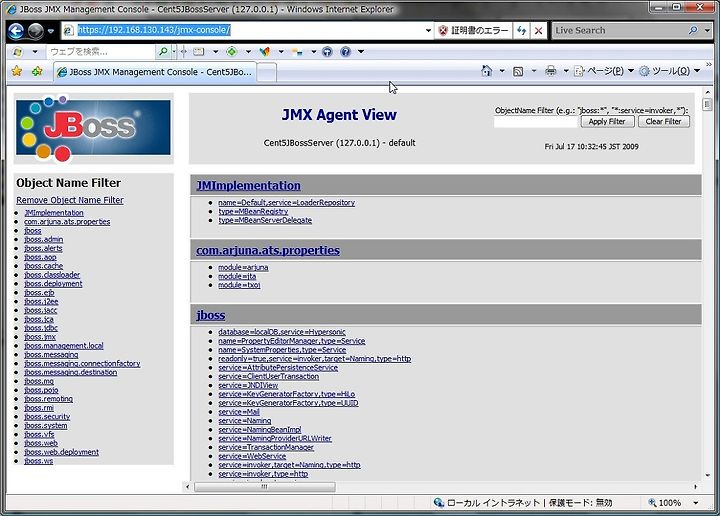Click the com.arjuna.ats.properties section heading
The width and height of the screenshot is (720, 516).
pos(268,250)
